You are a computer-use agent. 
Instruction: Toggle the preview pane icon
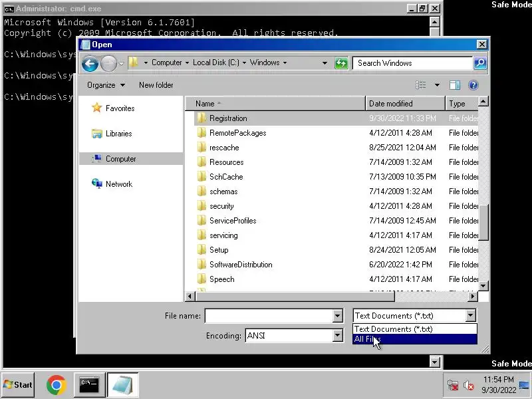click(x=455, y=85)
